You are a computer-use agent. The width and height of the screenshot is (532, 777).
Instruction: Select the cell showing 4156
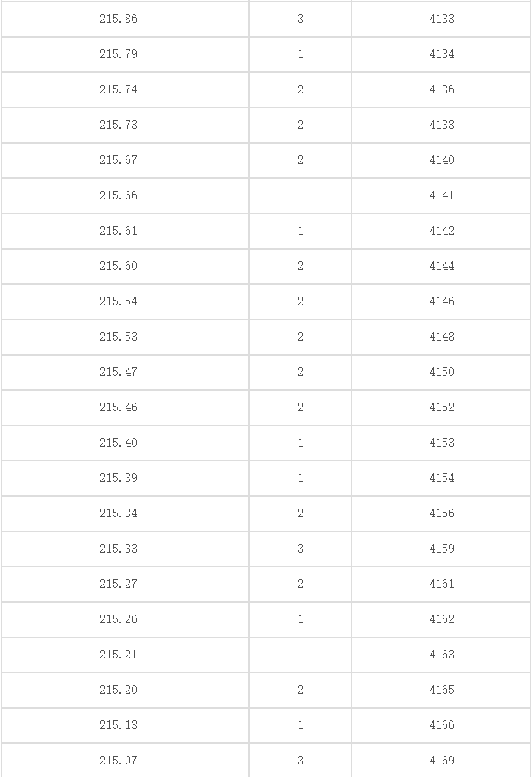pyautogui.click(x=441, y=513)
